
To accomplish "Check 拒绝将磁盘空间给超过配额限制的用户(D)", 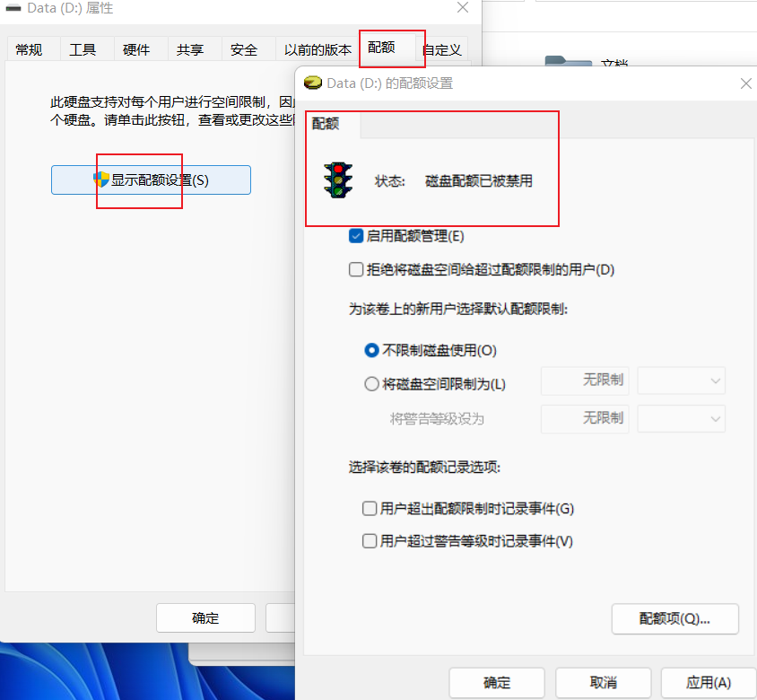I will pyautogui.click(x=356, y=269).
